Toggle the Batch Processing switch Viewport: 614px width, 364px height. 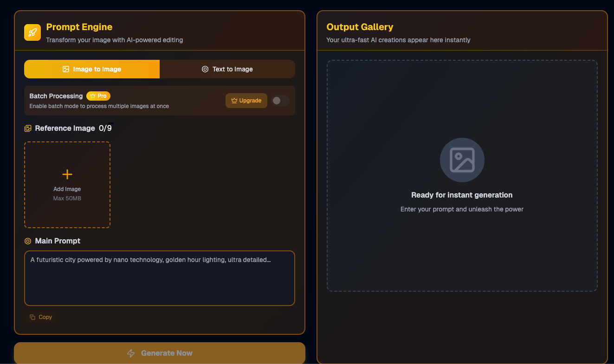pos(280,101)
